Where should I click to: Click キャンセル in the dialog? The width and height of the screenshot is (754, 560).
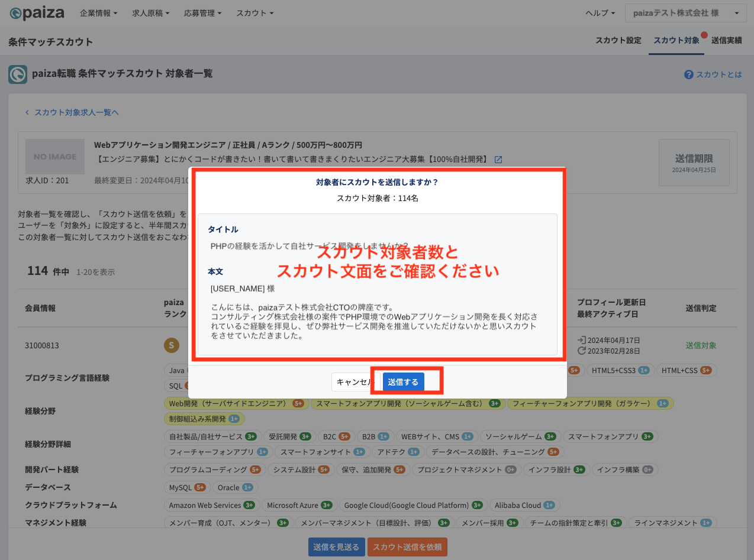355,382
